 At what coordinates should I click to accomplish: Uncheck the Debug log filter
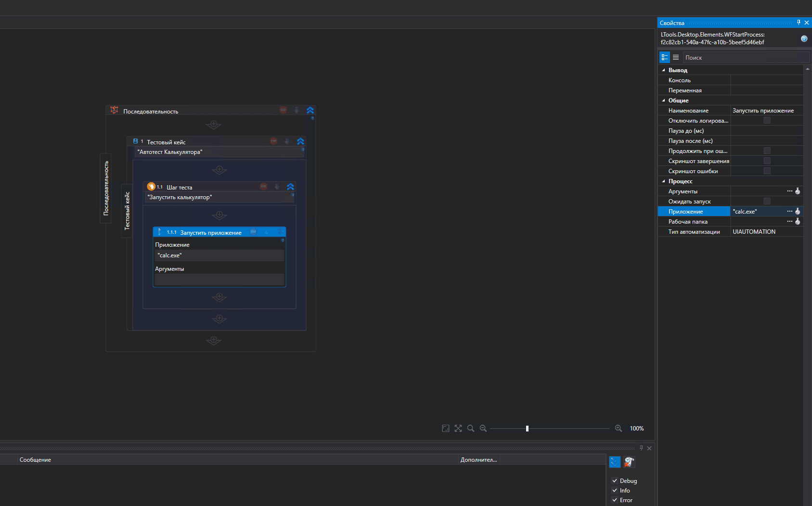coord(615,481)
